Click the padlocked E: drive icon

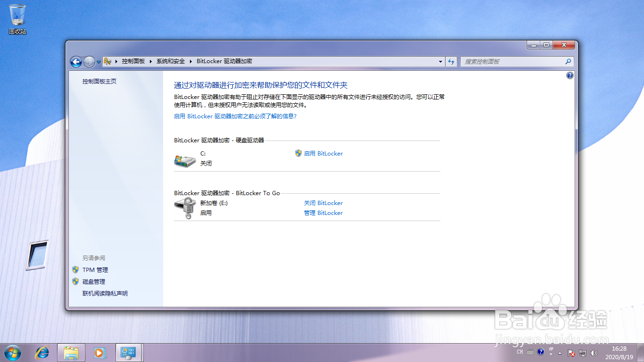185,208
